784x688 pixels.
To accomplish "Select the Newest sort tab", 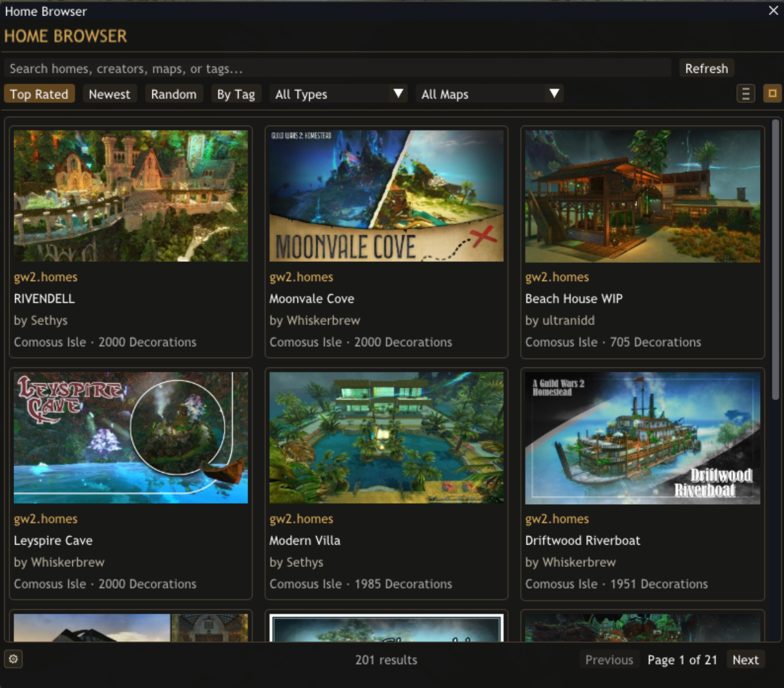I will tap(109, 94).
